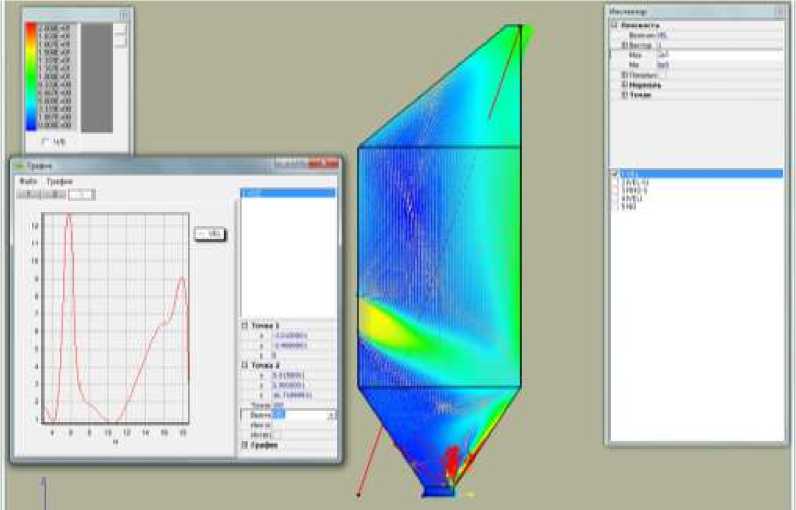Select highlighted row in graph window list
The image size is (796, 510).
288,193
